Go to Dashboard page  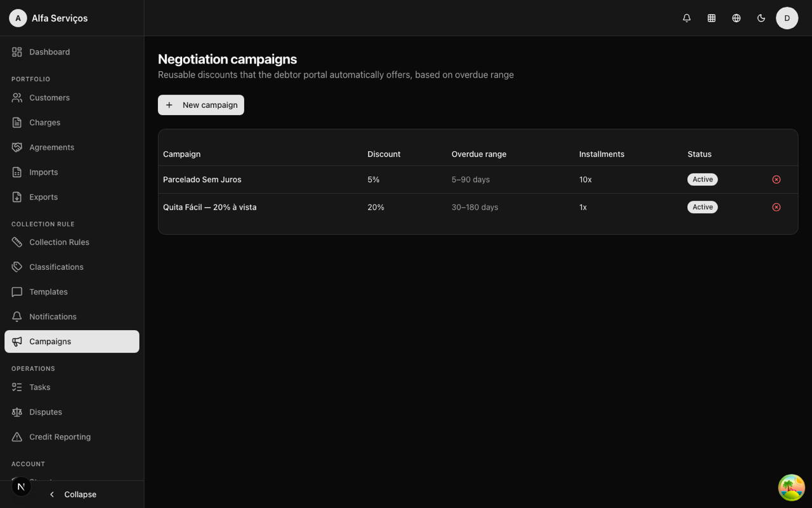72,52
